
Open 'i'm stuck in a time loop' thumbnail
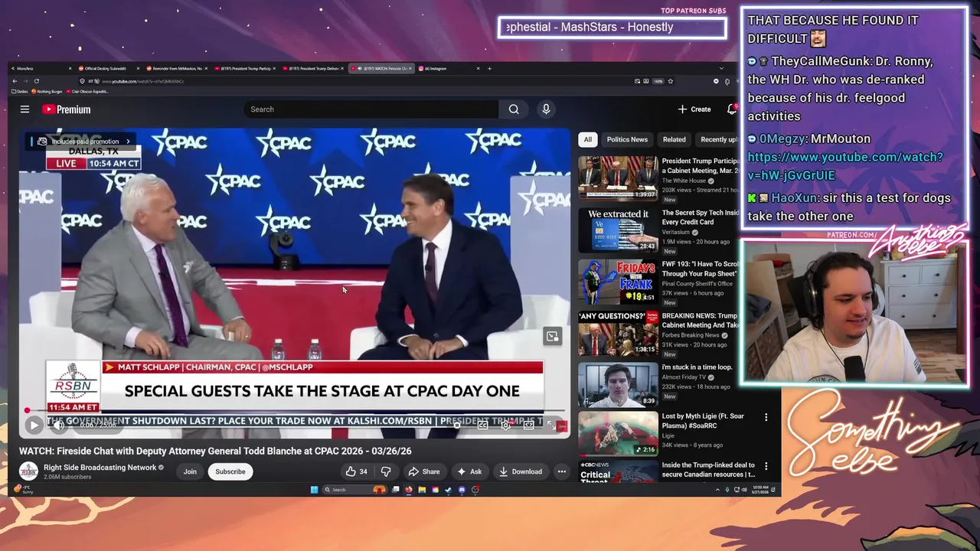point(618,385)
